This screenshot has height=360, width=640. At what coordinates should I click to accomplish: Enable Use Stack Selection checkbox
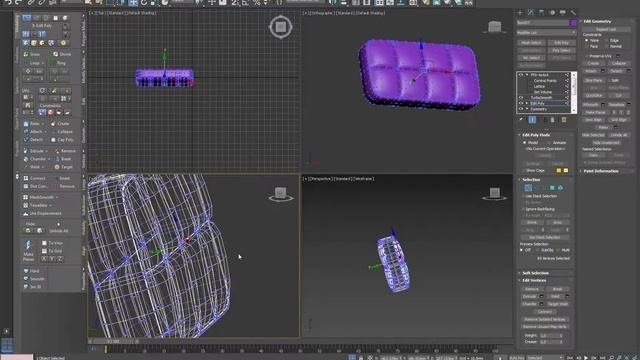click(524, 196)
